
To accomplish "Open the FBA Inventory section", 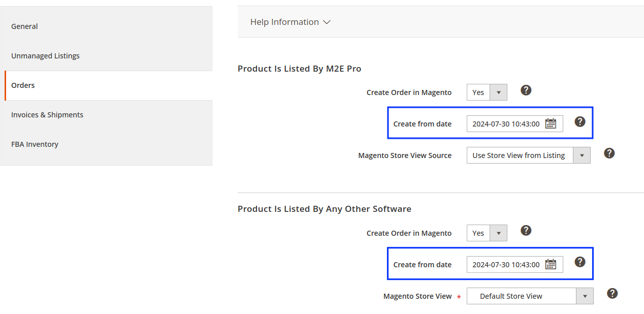I will (x=35, y=144).
